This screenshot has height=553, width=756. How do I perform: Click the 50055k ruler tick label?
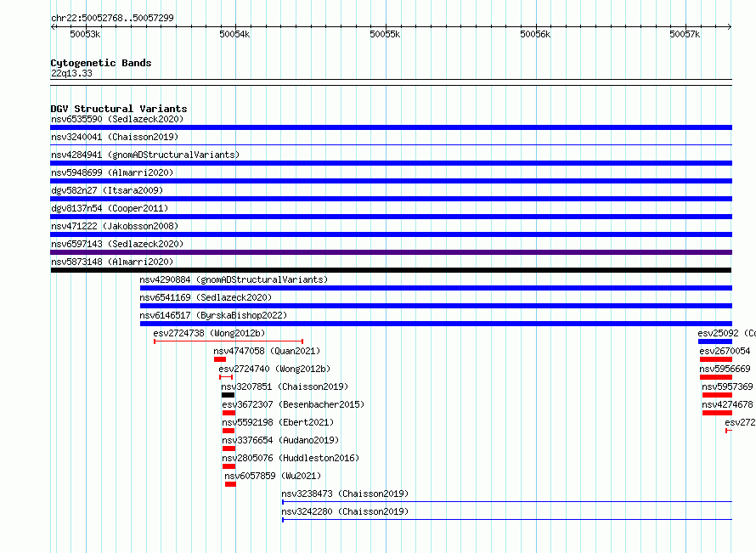[x=386, y=34]
